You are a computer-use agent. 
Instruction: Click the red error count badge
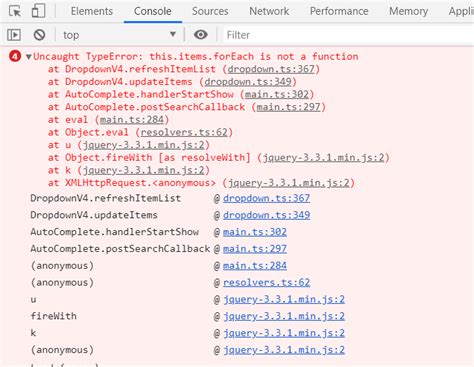point(15,56)
